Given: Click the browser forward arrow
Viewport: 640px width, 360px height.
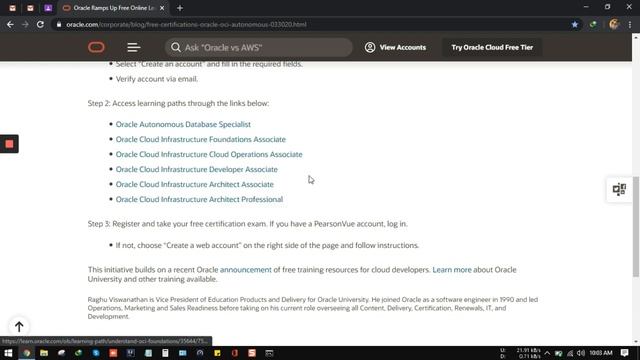Looking at the screenshot, I should click(25, 24).
